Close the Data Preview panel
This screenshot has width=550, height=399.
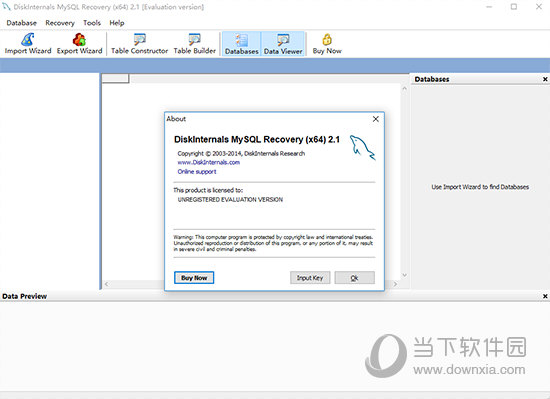pyautogui.click(x=545, y=296)
